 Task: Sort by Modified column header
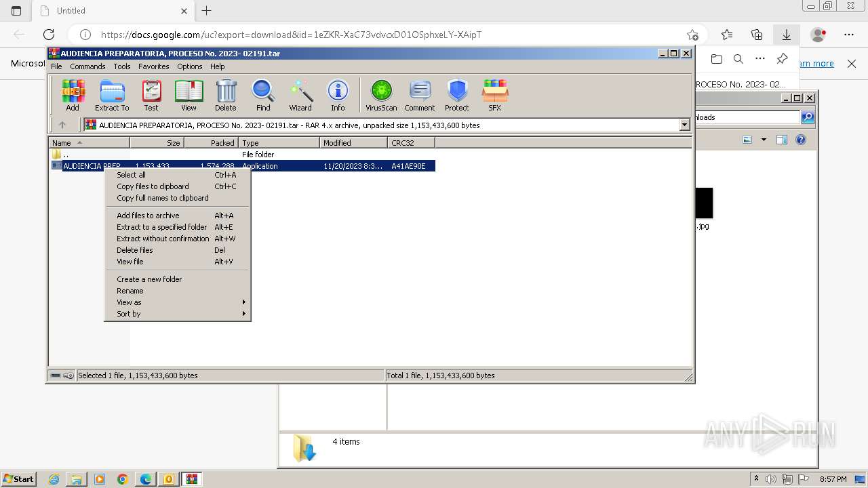click(x=353, y=143)
